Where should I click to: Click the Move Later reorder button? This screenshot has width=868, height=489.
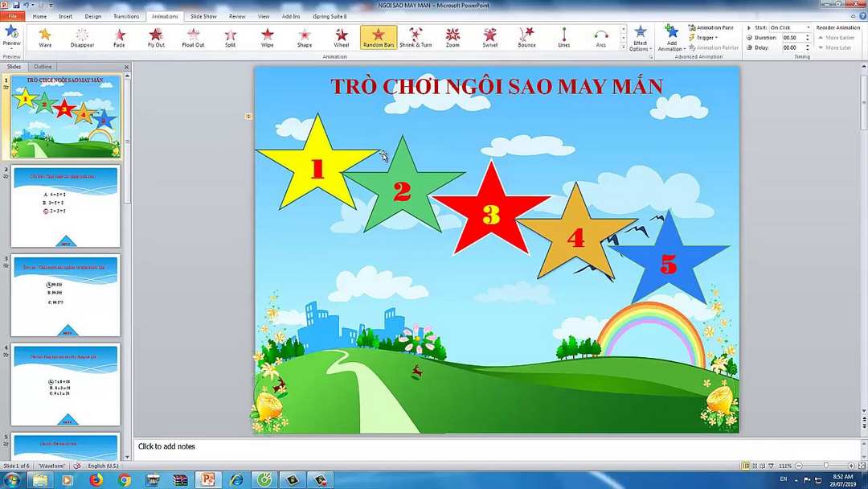(835, 47)
